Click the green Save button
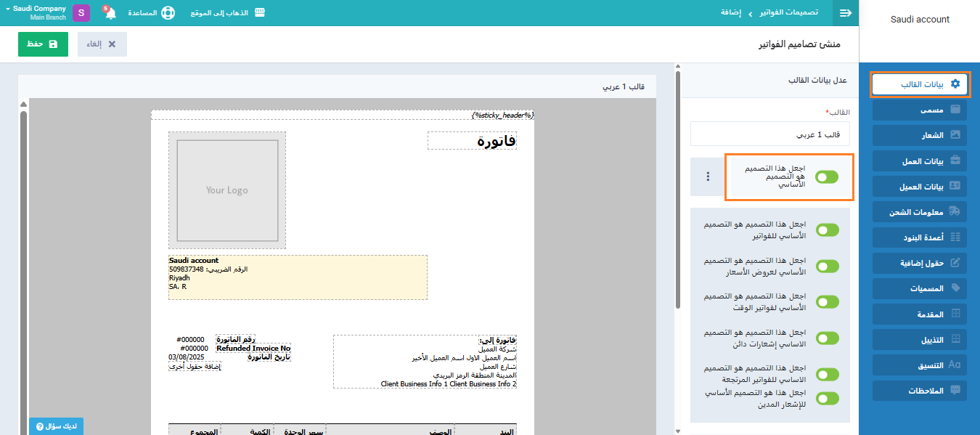This screenshot has width=980, height=435. [x=43, y=44]
